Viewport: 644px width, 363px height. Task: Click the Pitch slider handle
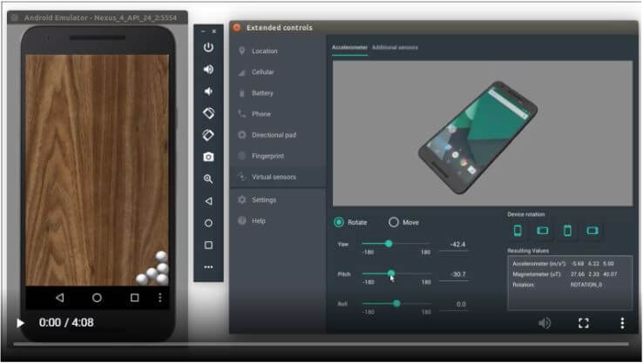click(x=391, y=273)
